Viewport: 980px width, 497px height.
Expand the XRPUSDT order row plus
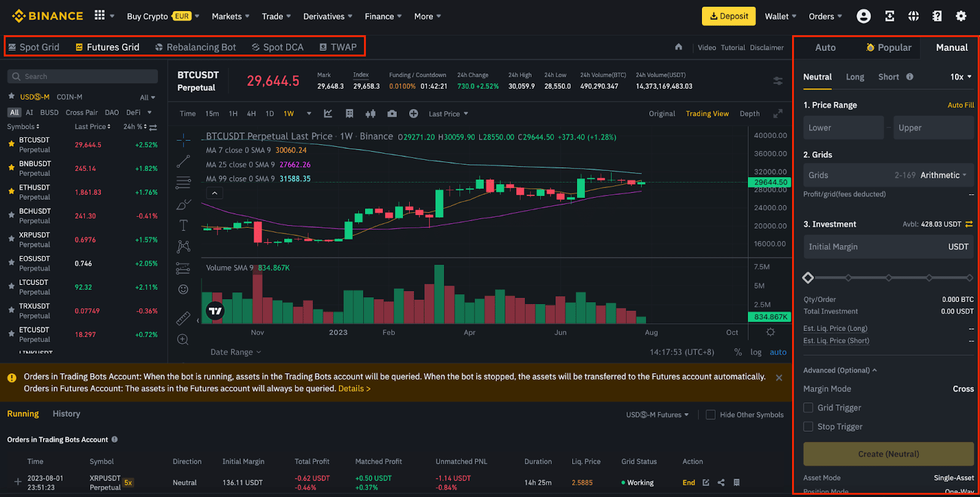[x=18, y=482]
